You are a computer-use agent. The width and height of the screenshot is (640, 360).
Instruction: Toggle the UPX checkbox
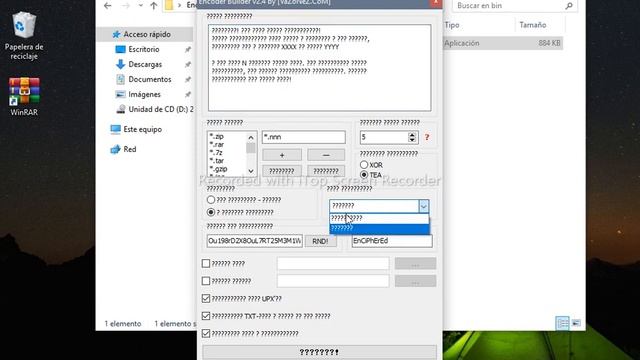[x=206, y=299]
